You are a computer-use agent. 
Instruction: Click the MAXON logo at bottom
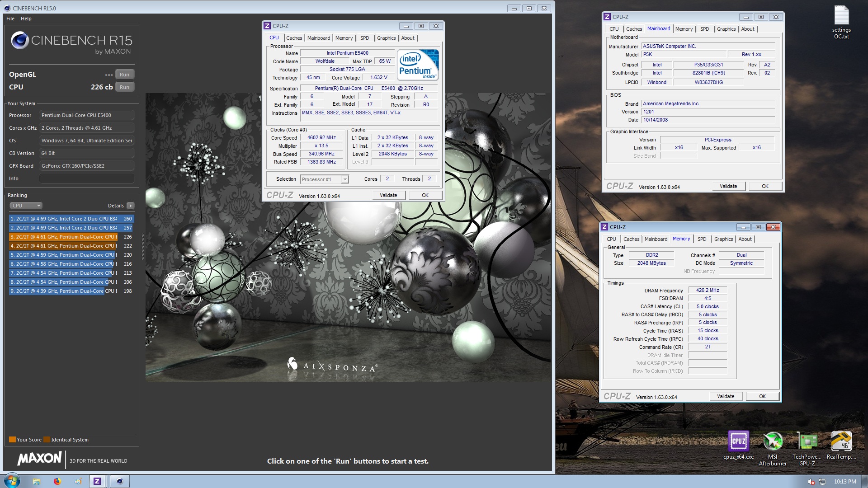(x=39, y=458)
